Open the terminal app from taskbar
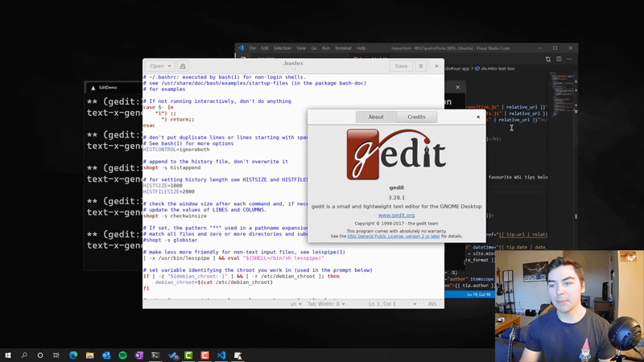Viewport: 644px width, 362px height. pos(155,355)
